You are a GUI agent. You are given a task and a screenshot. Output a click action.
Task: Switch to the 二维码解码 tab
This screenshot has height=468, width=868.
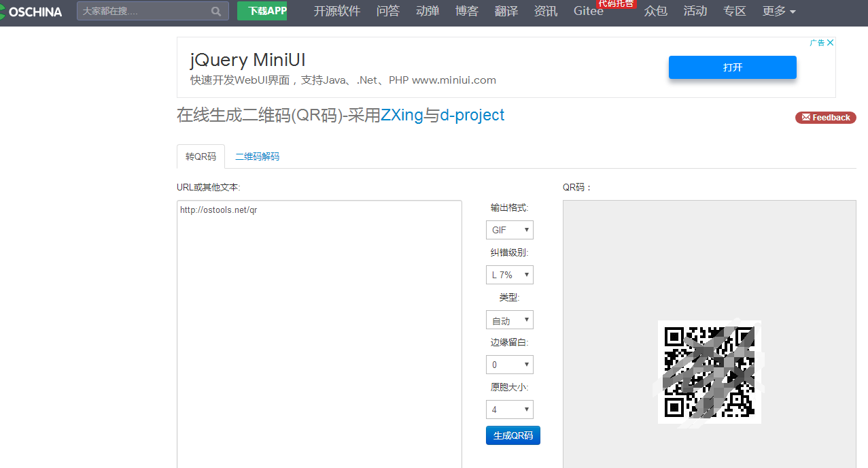click(x=257, y=156)
